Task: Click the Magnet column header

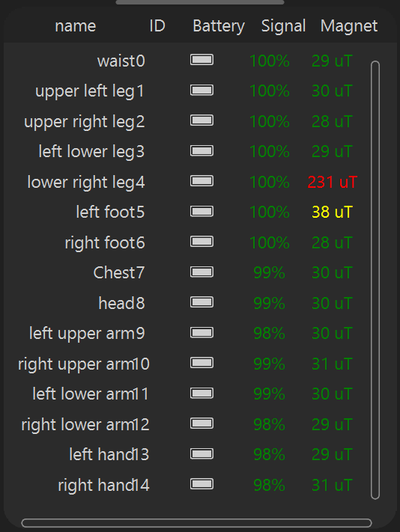Action: tap(349, 25)
